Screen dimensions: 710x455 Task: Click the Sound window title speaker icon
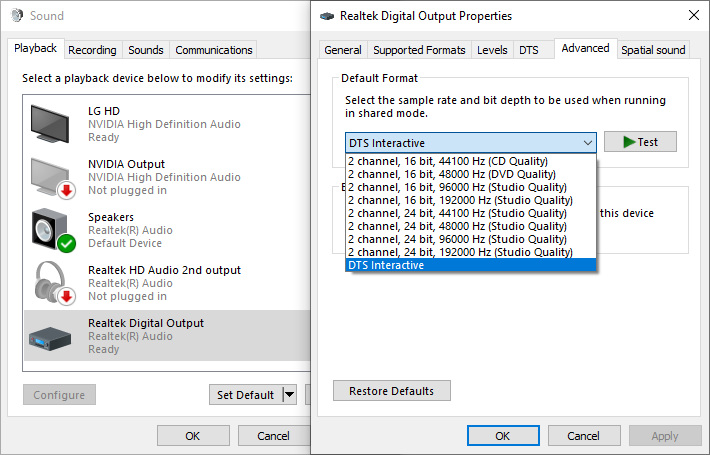[17, 15]
